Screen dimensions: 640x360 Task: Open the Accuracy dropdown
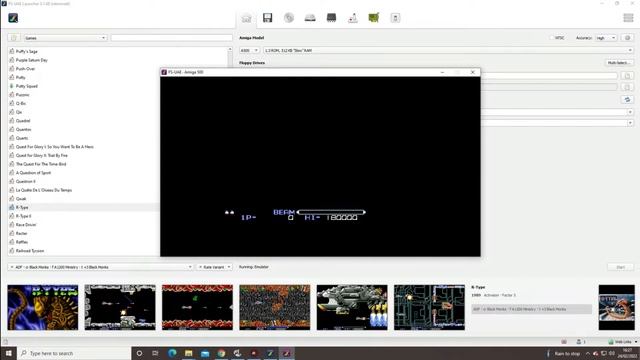[606, 38]
